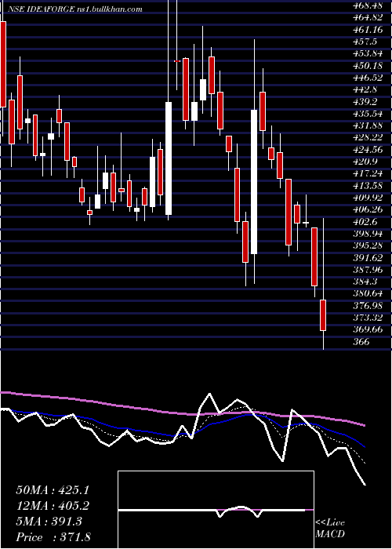The height and width of the screenshot is (549, 392).
Task: Select the 431.88 price label
Action: pos(368,125)
